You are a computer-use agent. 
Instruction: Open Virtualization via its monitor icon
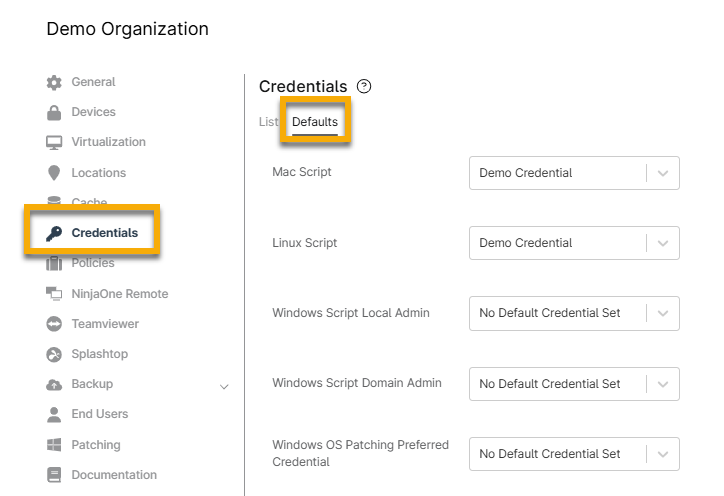coord(54,143)
